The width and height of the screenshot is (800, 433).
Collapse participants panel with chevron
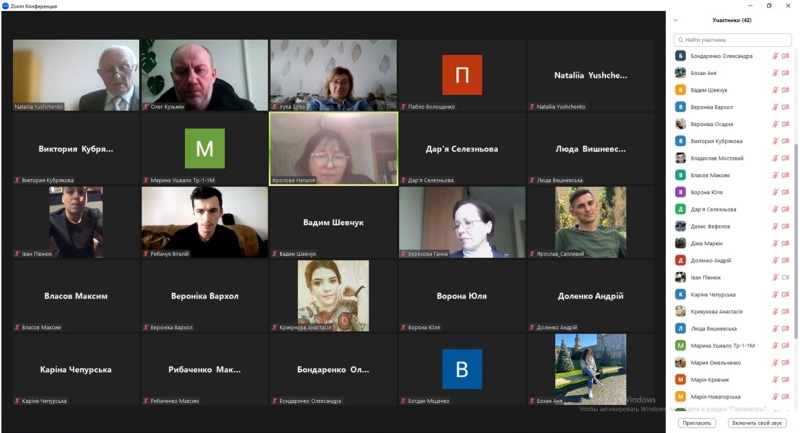click(676, 20)
